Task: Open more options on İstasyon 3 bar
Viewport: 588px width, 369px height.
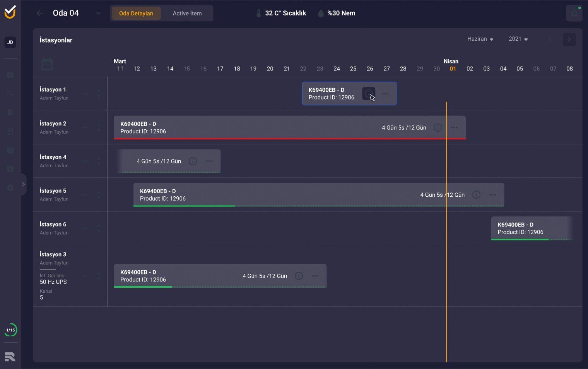Action: pos(315,276)
